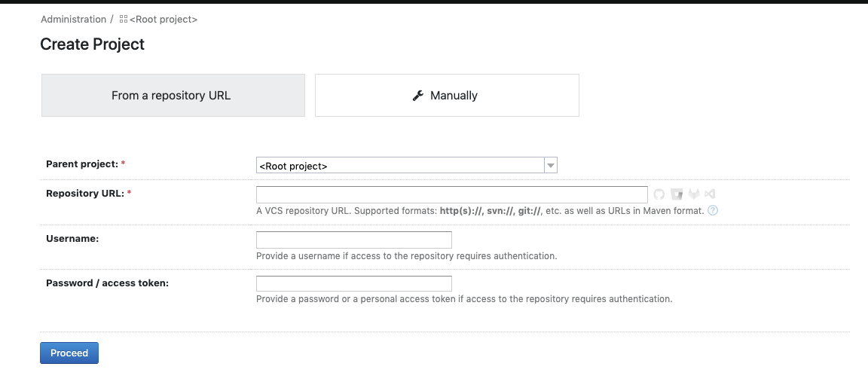The image size is (868, 382).
Task: Open the help question mark after Maven format
Action: pos(713,210)
